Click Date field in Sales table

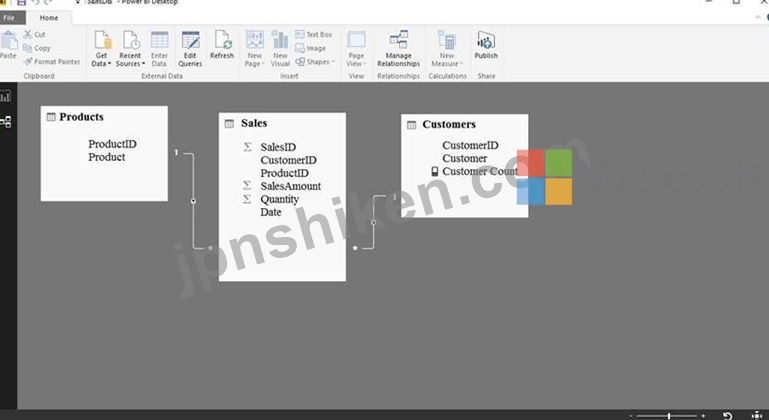pyautogui.click(x=271, y=212)
